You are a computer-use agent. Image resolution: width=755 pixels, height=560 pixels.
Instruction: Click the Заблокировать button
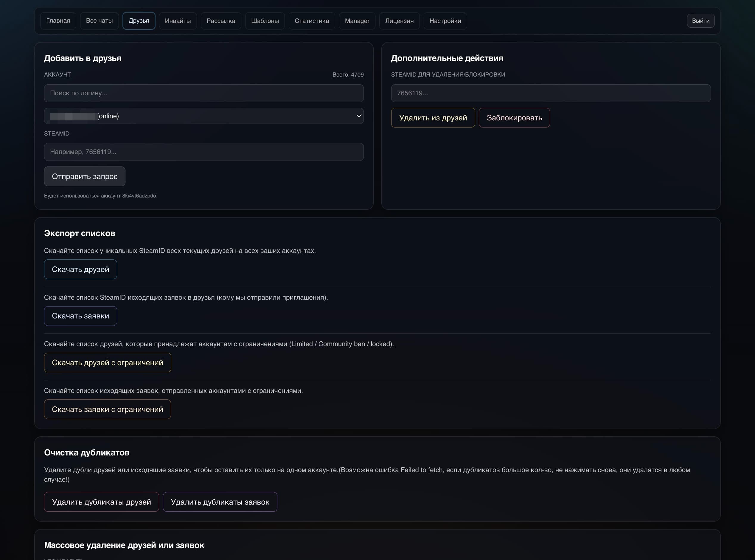point(514,118)
